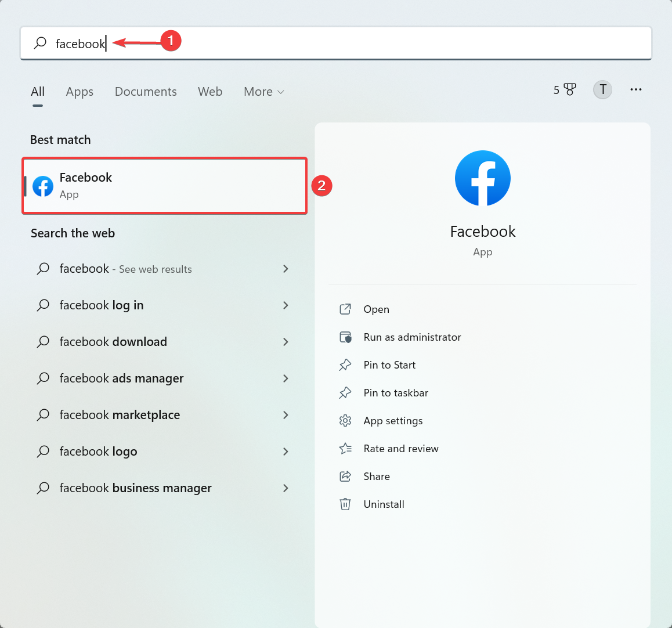The height and width of the screenshot is (628, 672).
Task: Click search icon beside 'facebook ads manager'
Action: (x=43, y=378)
